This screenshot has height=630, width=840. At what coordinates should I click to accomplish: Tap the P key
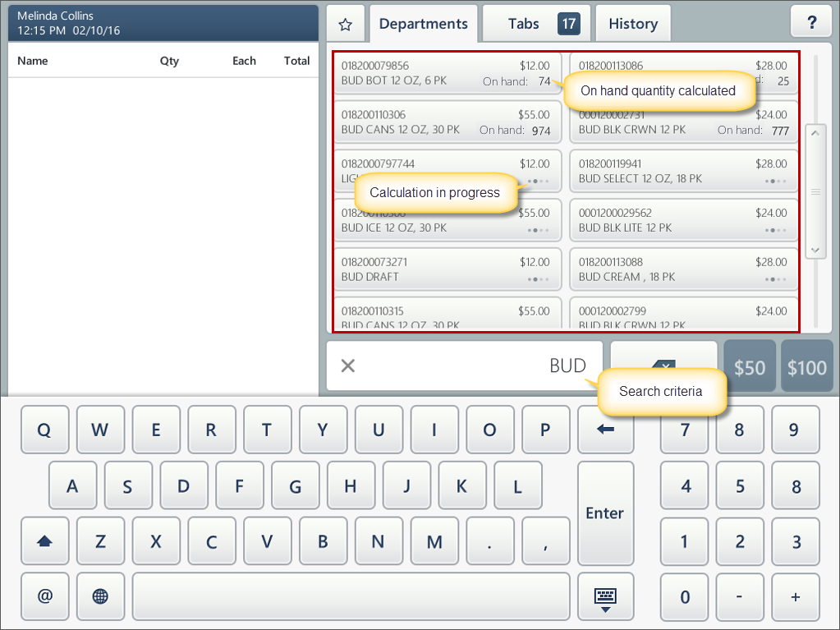tap(545, 429)
